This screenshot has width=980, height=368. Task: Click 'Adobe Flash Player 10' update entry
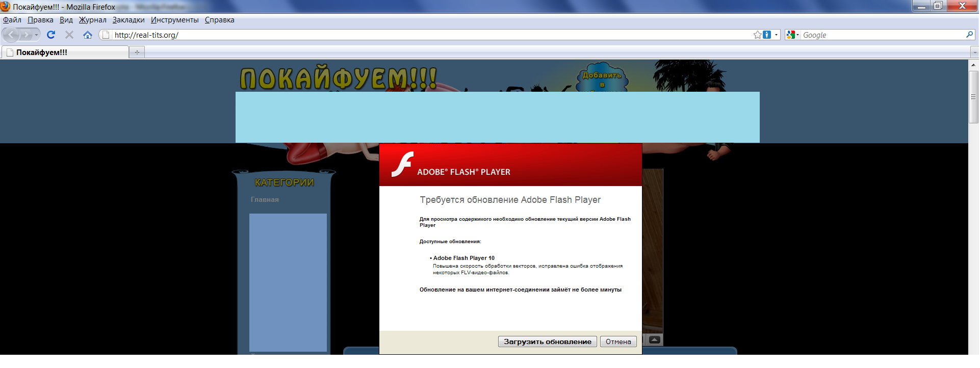[464, 258]
